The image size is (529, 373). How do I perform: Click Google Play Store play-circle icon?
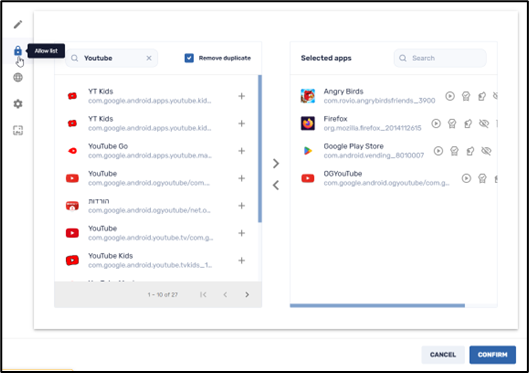coord(438,151)
